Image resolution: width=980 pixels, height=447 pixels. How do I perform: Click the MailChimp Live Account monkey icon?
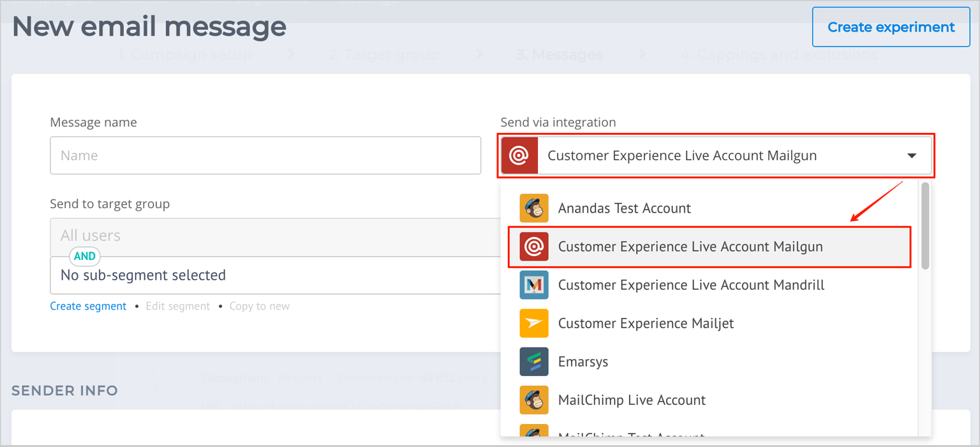534,400
